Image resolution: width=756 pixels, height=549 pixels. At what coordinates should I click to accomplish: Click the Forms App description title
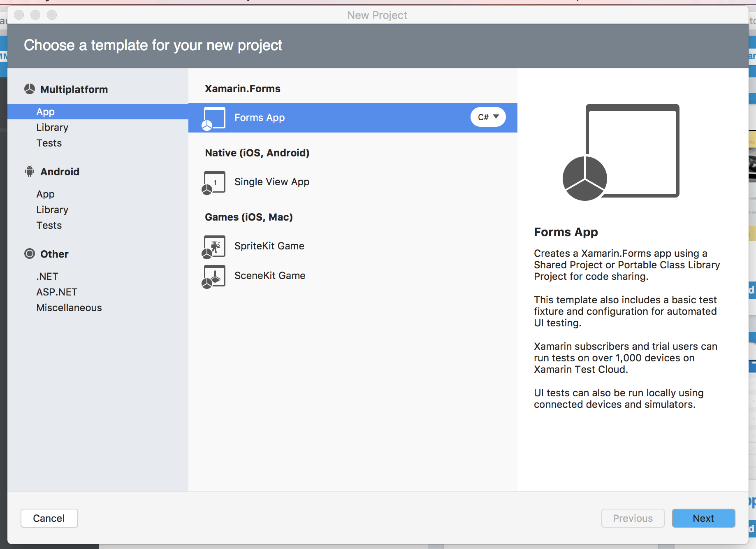point(566,232)
